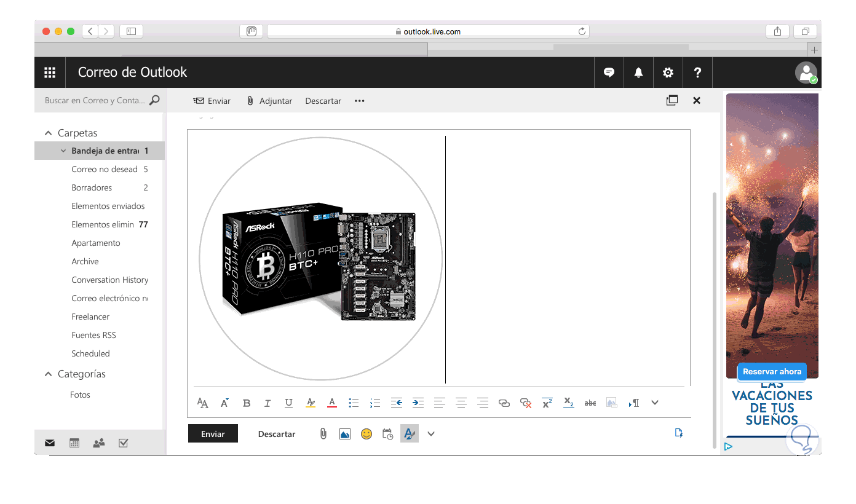Open the Skype chat icon in header
The height and width of the screenshot is (504, 856).
[609, 73]
